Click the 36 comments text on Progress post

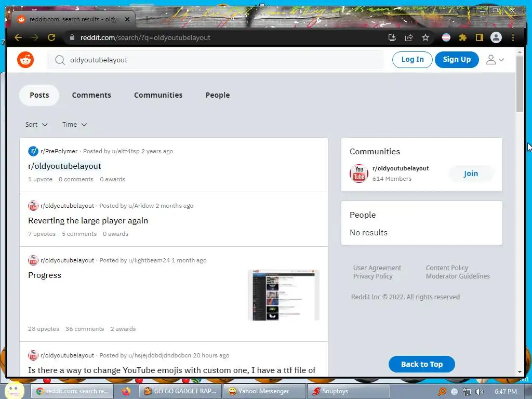(85, 329)
